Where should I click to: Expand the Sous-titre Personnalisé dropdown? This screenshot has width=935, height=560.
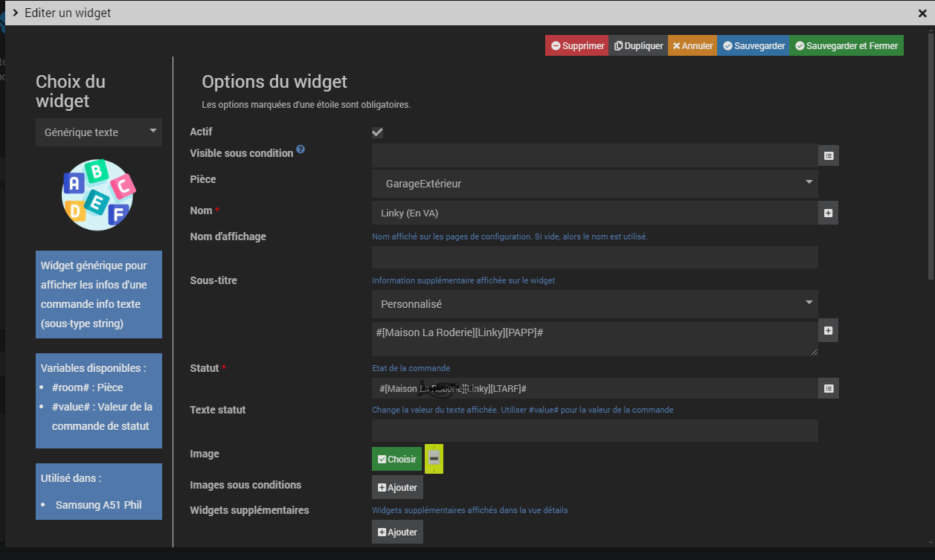(594, 304)
